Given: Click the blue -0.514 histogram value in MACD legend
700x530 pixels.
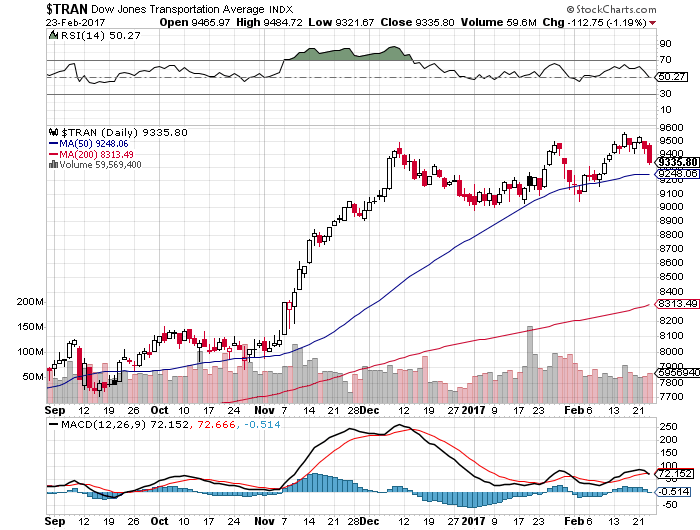Looking at the screenshot, I should 262,425.
